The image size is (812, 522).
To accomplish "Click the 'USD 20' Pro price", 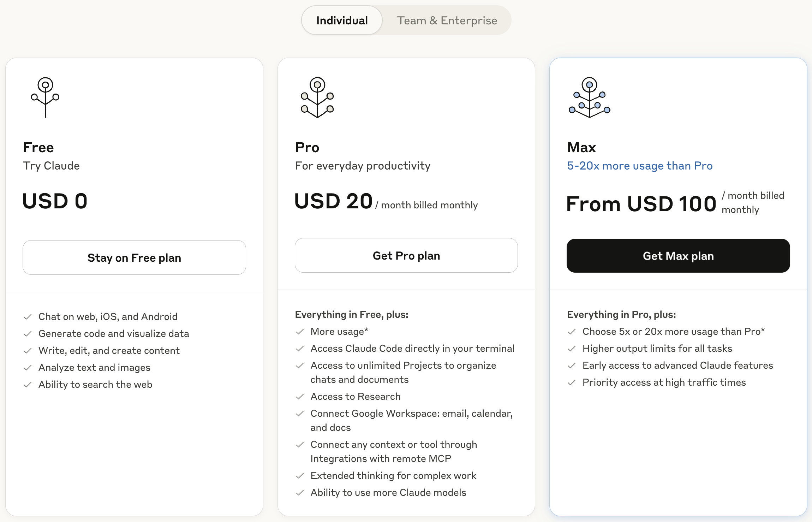I will point(333,201).
